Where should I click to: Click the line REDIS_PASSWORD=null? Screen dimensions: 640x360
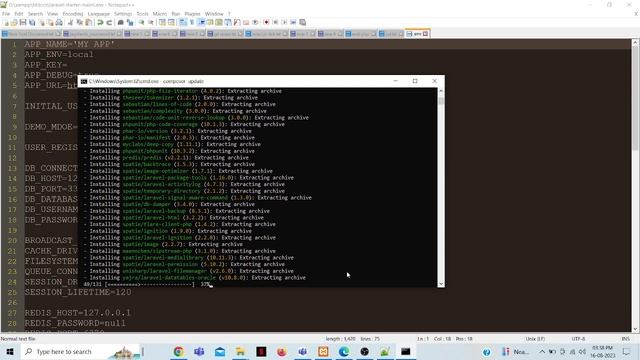point(75,323)
